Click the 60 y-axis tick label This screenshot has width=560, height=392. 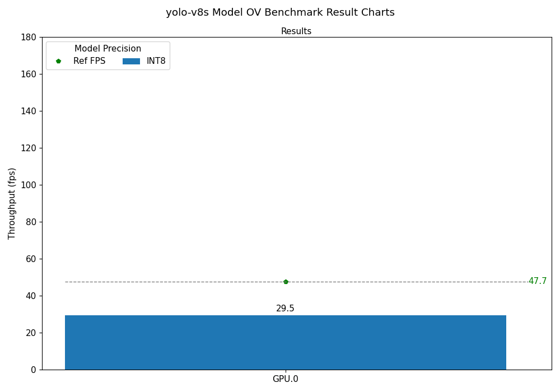(x=30, y=259)
